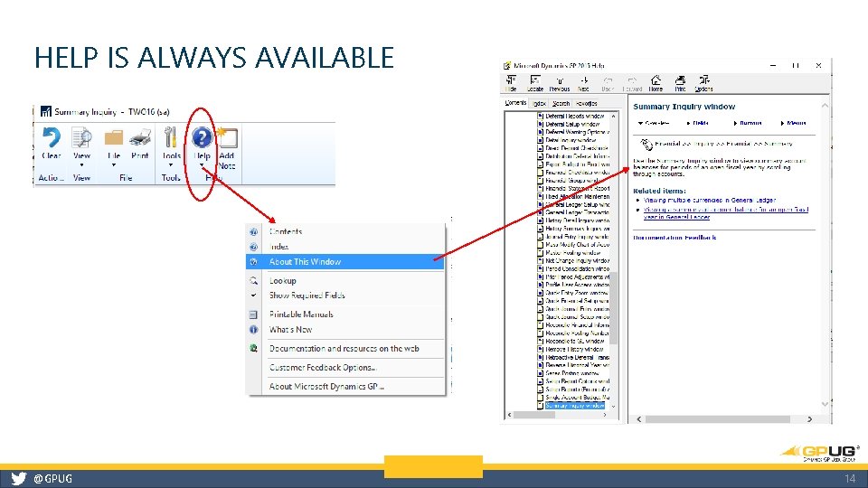
Task: Open the File folder icon
Action: point(114,137)
